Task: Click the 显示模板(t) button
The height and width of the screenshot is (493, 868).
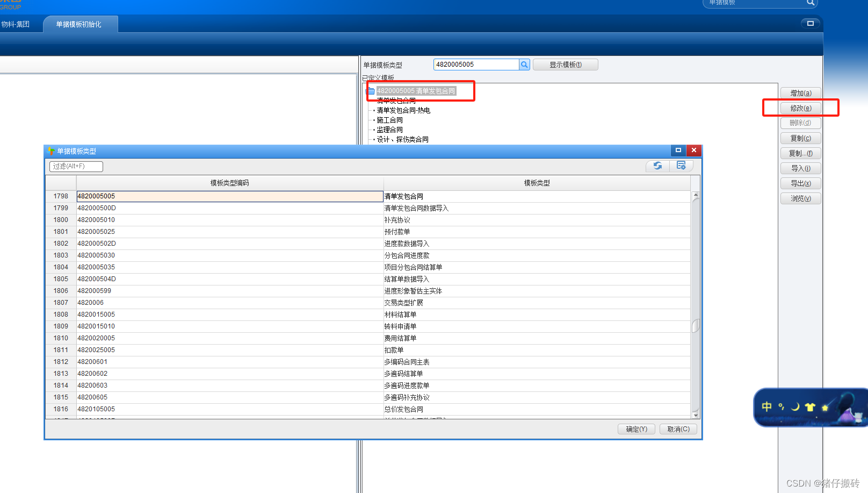Action: point(565,64)
